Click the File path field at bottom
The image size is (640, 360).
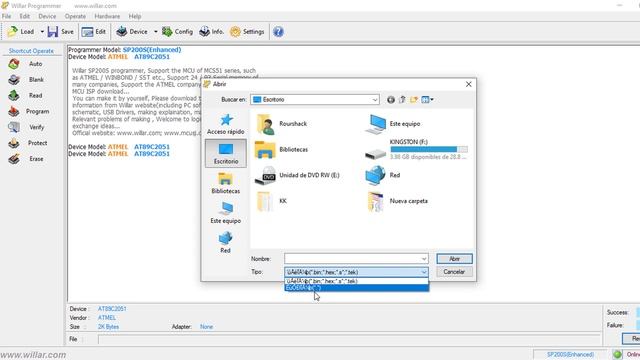pyautogui.click(x=349, y=339)
